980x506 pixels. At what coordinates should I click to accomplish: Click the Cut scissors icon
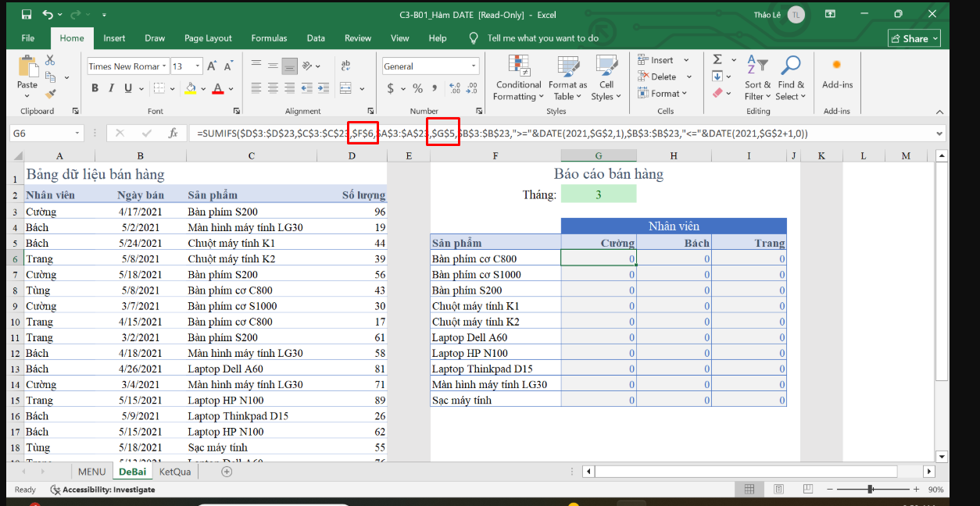point(51,60)
